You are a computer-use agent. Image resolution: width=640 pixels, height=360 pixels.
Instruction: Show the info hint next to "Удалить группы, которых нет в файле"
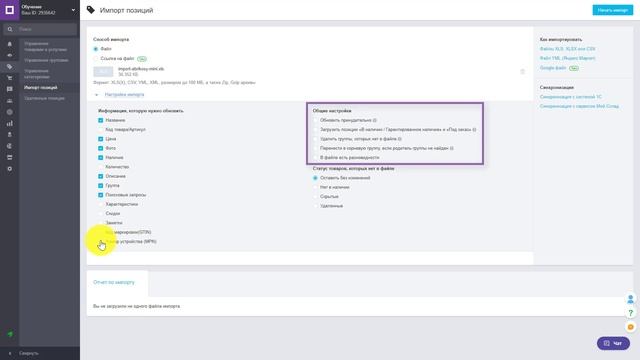[400, 139]
